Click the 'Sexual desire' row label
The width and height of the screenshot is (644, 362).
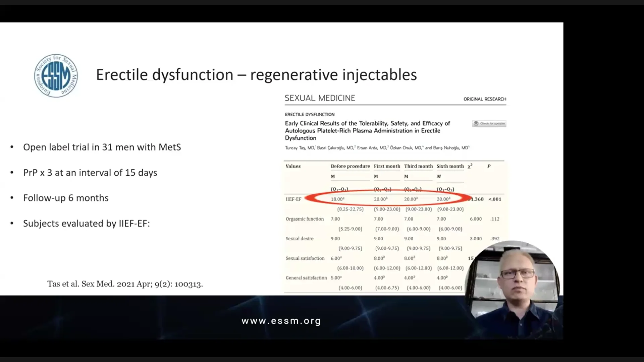coord(300,239)
